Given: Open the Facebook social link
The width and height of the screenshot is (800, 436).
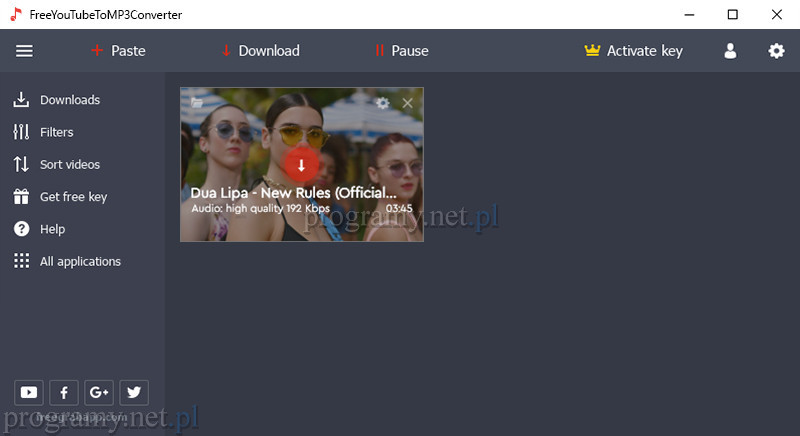Looking at the screenshot, I should [64, 392].
